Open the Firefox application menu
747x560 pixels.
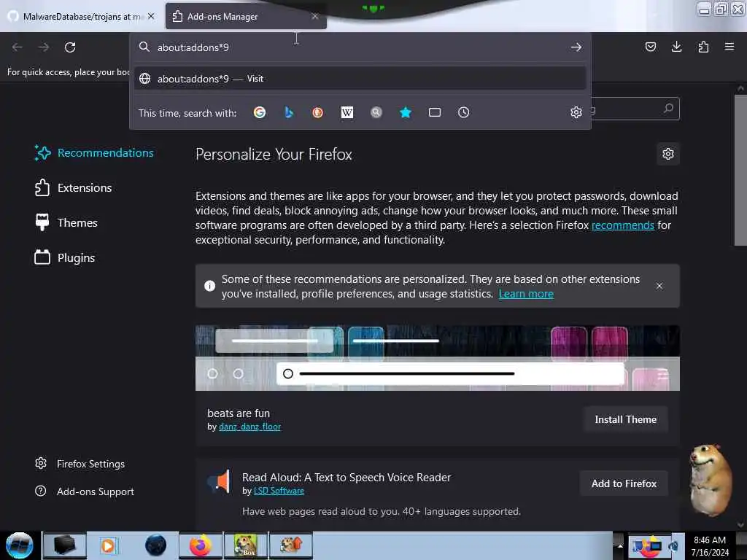(x=729, y=47)
